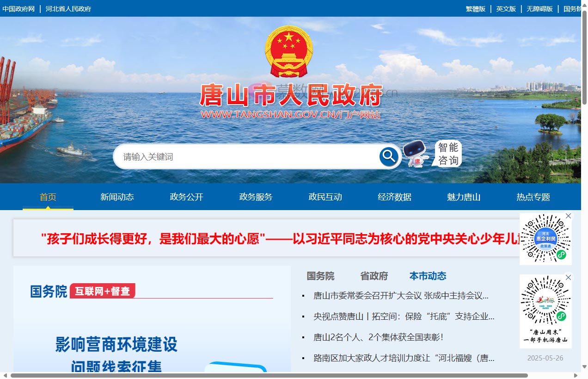Click the 唐山周末 travel QR code

545,309
